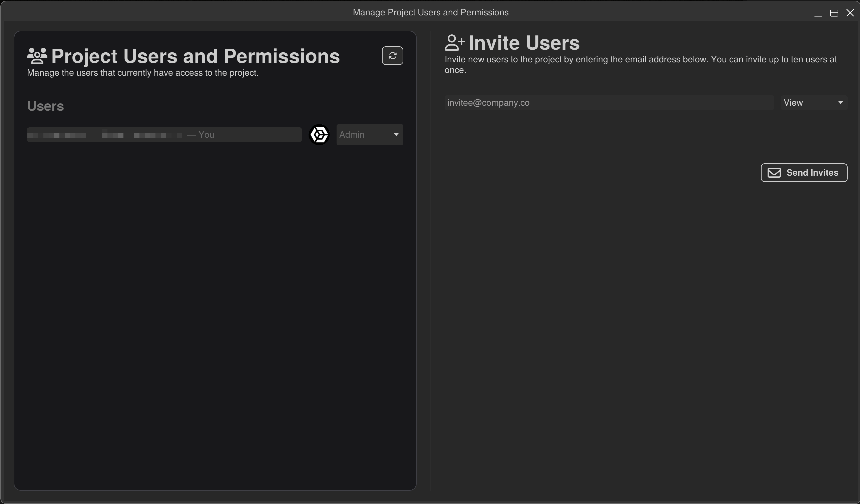This screenshot has width=860, height=504.
Task: Click the Manage Project Users and Permissions title
Action: coord(430,12)
